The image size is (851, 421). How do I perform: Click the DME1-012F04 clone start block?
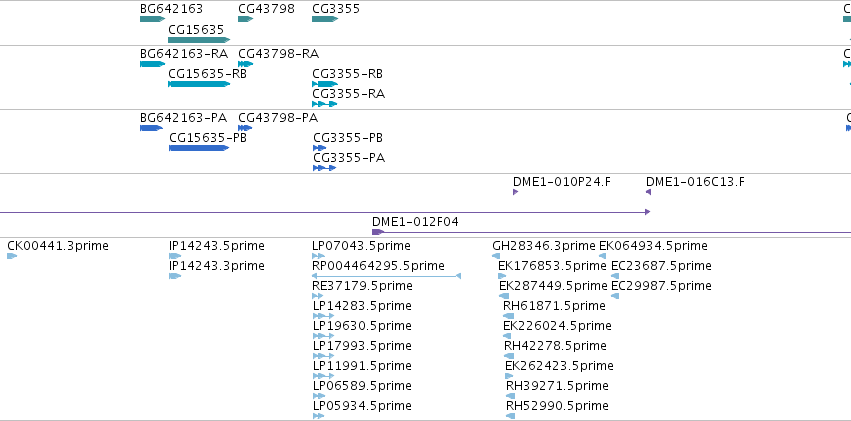pyautogui.click(x=378, y=232)
